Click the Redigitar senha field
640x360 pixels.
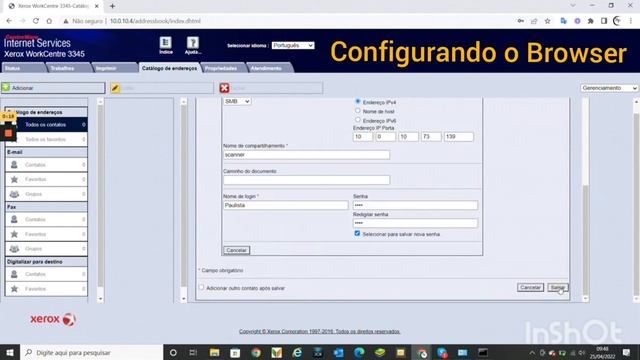pyautogui.click(x=415, y=223)
